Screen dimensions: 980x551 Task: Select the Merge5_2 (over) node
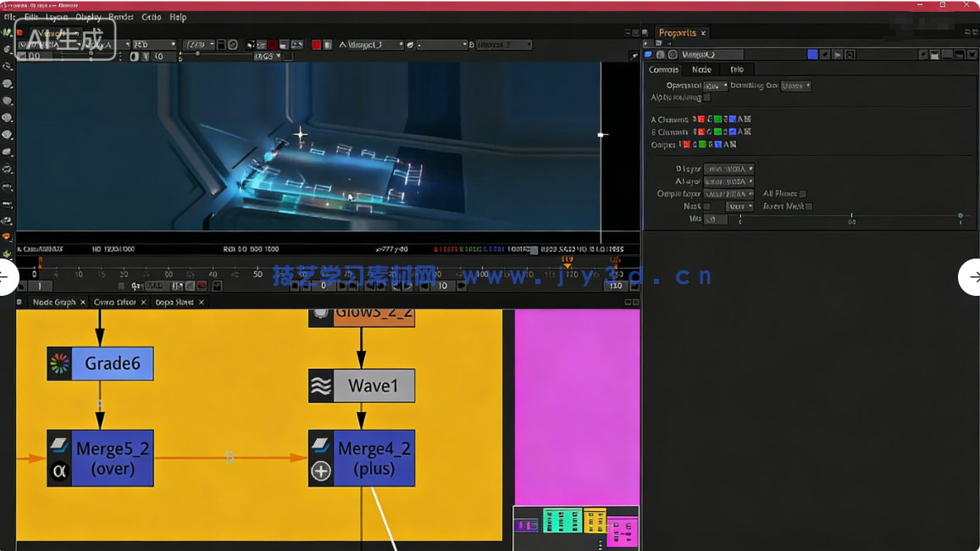pos(112,458)
